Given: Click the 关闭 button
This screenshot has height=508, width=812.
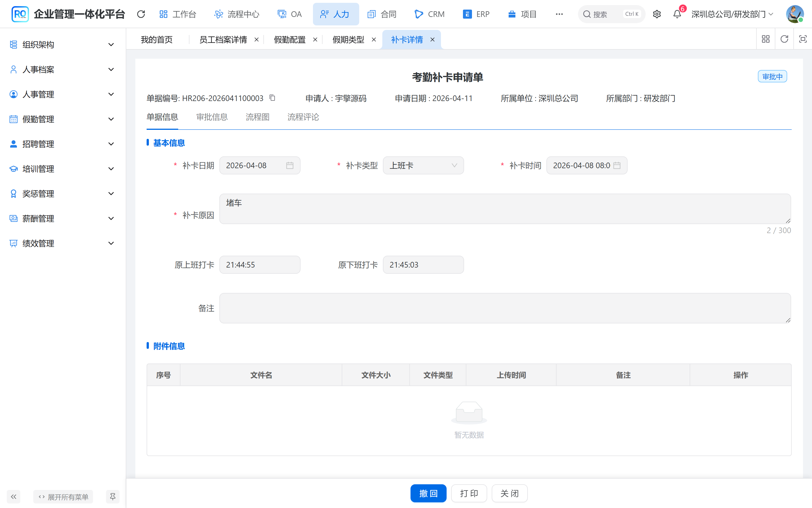Looking at the screenshot, I should tap(509, 493).
